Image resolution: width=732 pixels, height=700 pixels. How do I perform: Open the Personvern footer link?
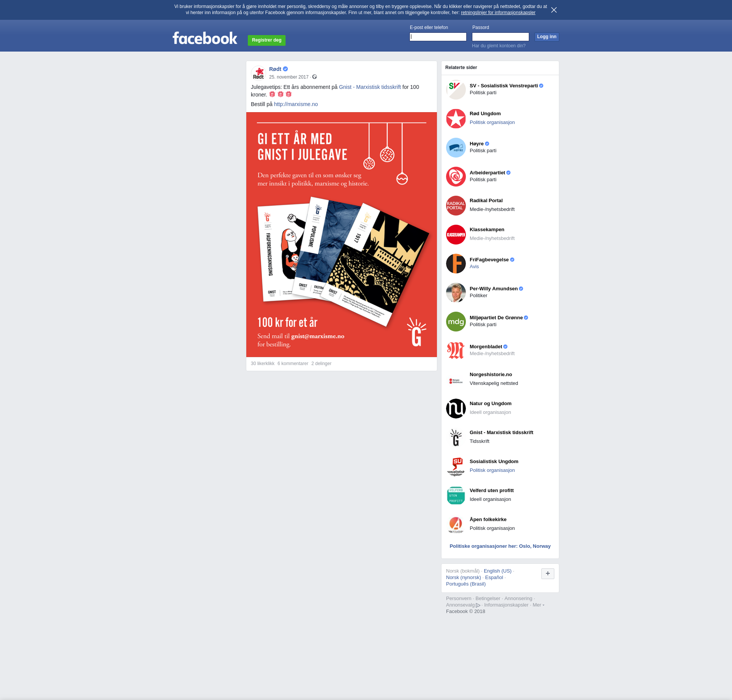(459, 599)
